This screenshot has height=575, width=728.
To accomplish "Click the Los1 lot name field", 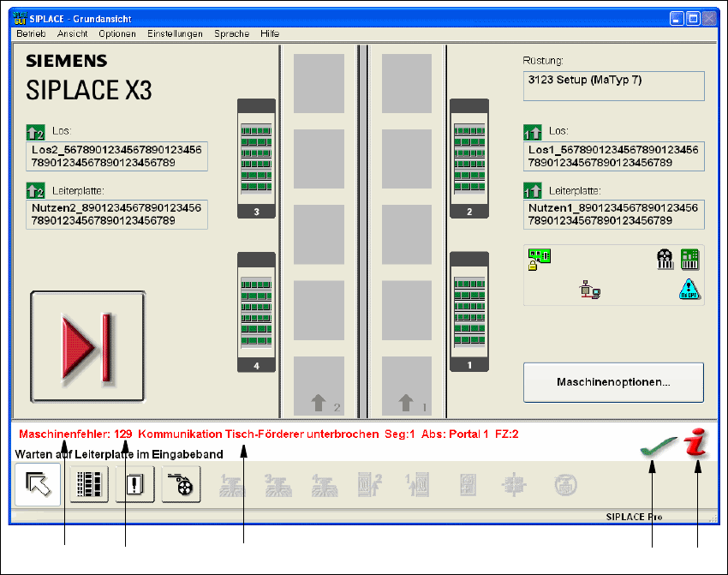I will pos(614,157).
